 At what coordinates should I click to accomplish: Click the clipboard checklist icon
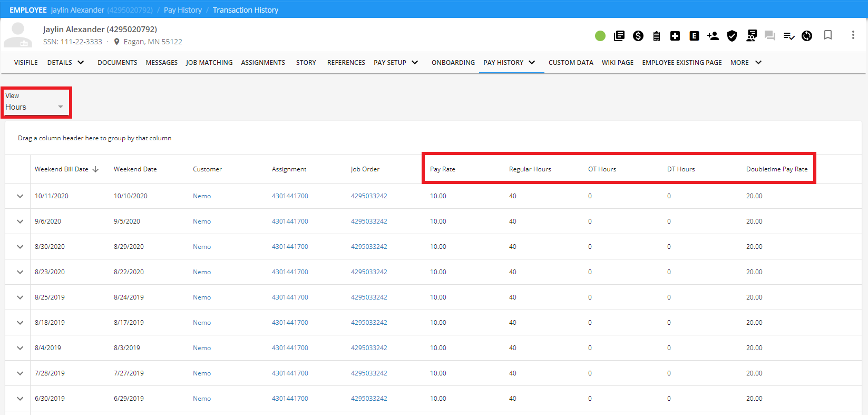click(657, 36)
